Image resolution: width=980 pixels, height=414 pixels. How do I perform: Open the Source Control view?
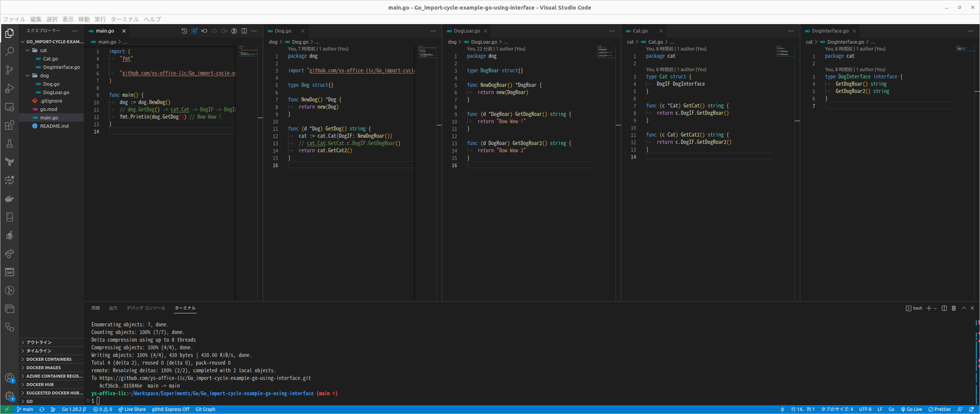[x=9, y=70]
